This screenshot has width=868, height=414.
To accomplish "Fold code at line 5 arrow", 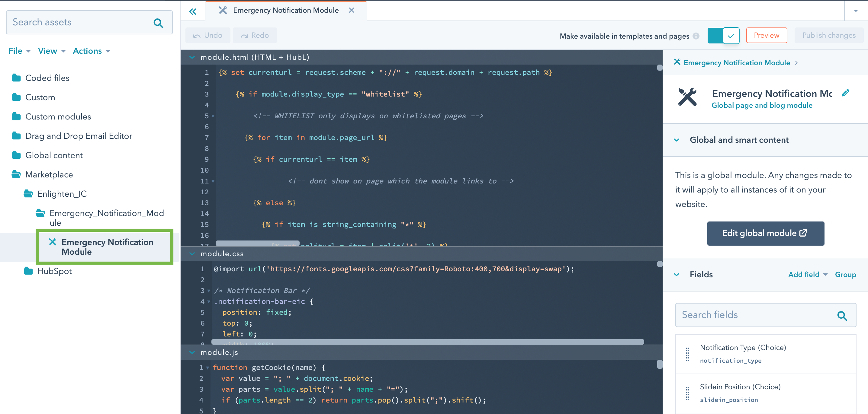I will [x=213, y=116].
